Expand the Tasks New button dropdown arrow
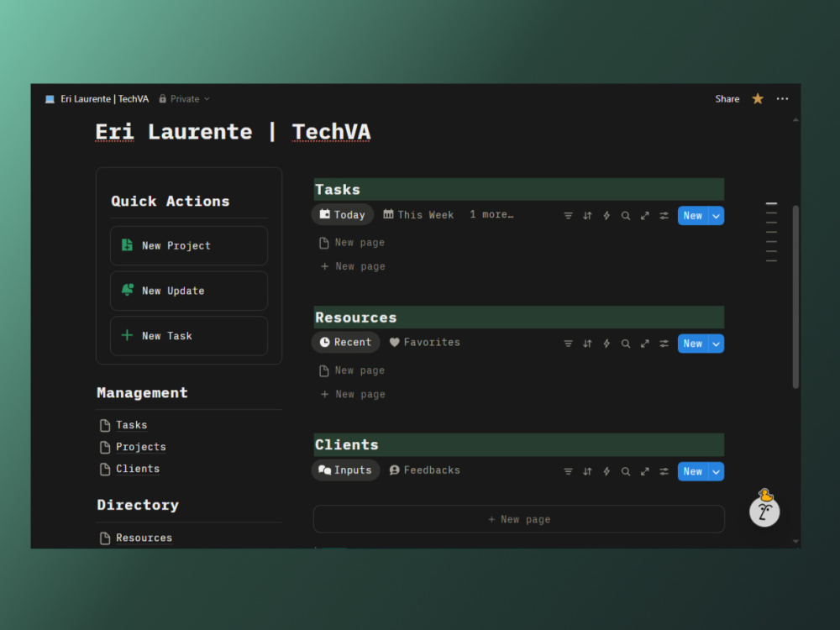This screenshot has height=630, width=840. point(717,215)
